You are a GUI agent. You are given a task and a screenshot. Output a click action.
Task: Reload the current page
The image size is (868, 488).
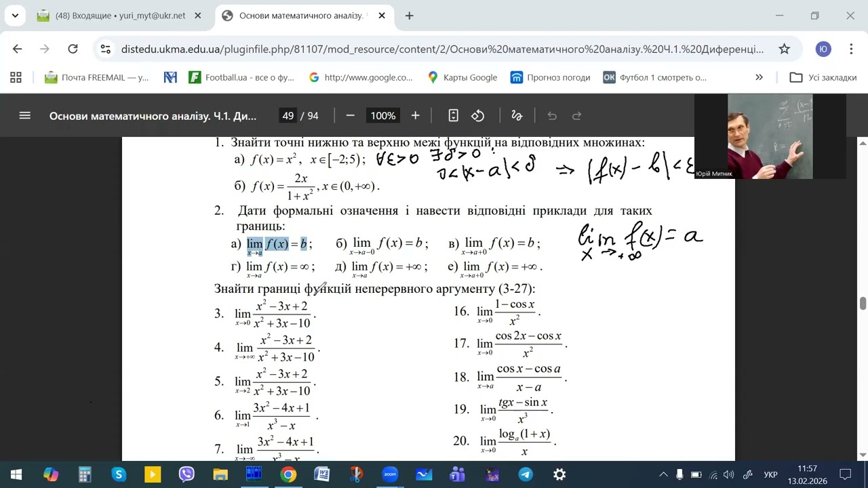pos(73,49)
